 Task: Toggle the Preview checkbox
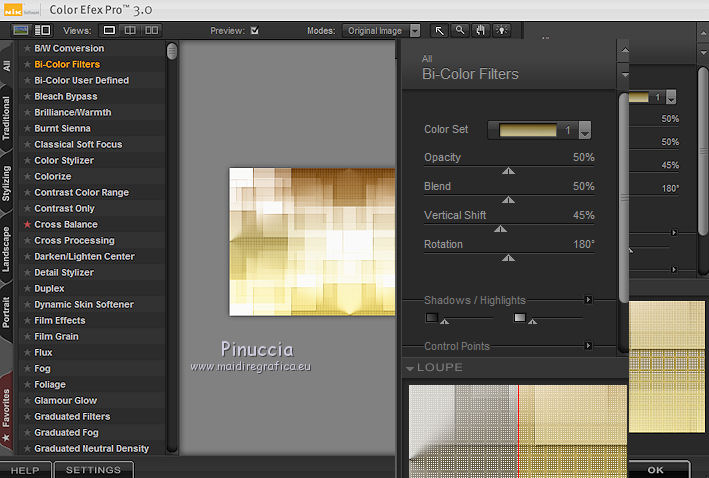pyautogui.click(x=255, y=30)
